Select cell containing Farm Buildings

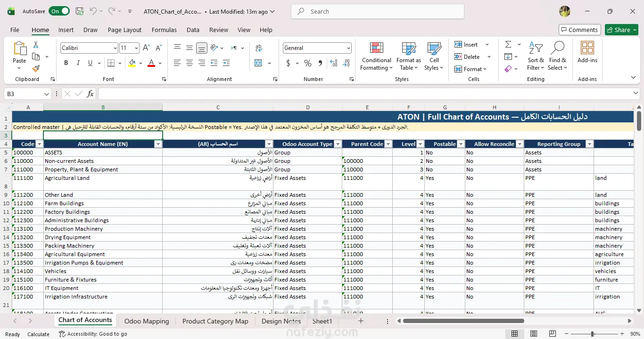point(103,203)
